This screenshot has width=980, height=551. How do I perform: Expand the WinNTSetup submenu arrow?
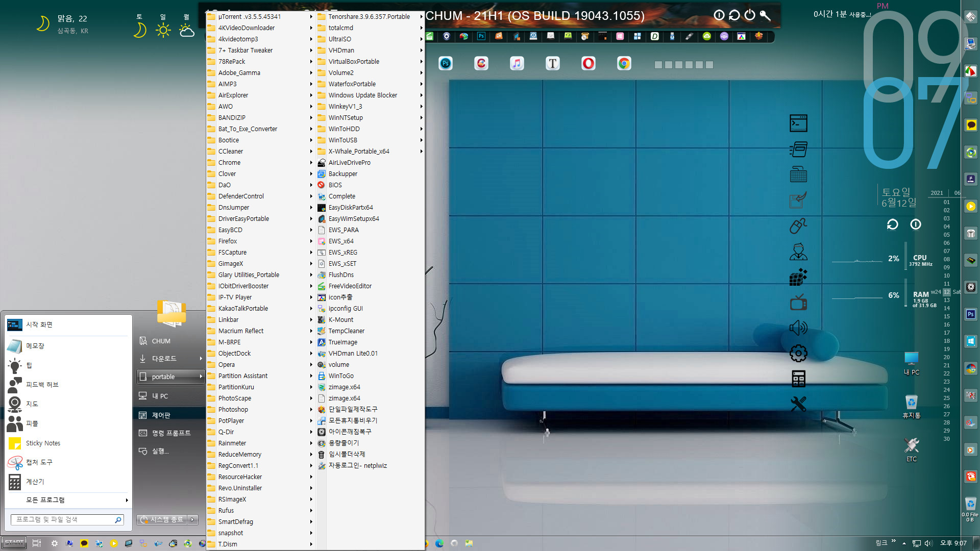(x=421, y=117)
